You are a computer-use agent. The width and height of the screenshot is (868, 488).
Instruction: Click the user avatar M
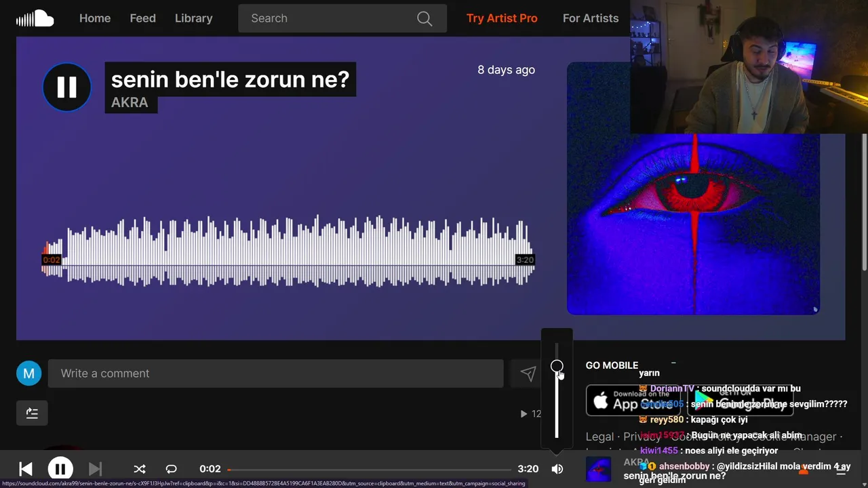[x=28, y=373]
